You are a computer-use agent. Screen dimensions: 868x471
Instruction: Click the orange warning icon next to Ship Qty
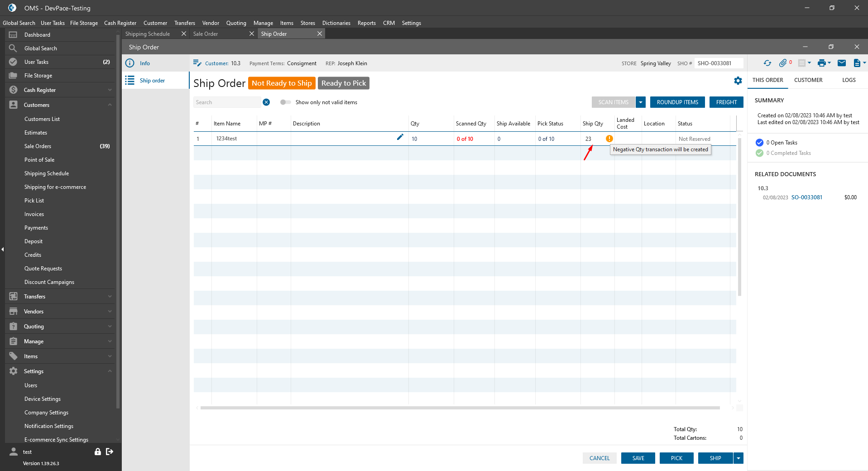point(609,139)
